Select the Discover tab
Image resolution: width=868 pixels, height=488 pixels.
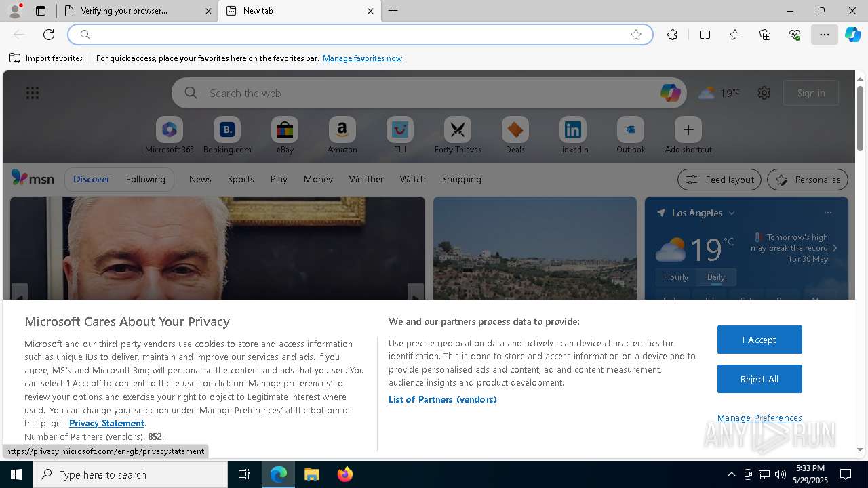92,179
